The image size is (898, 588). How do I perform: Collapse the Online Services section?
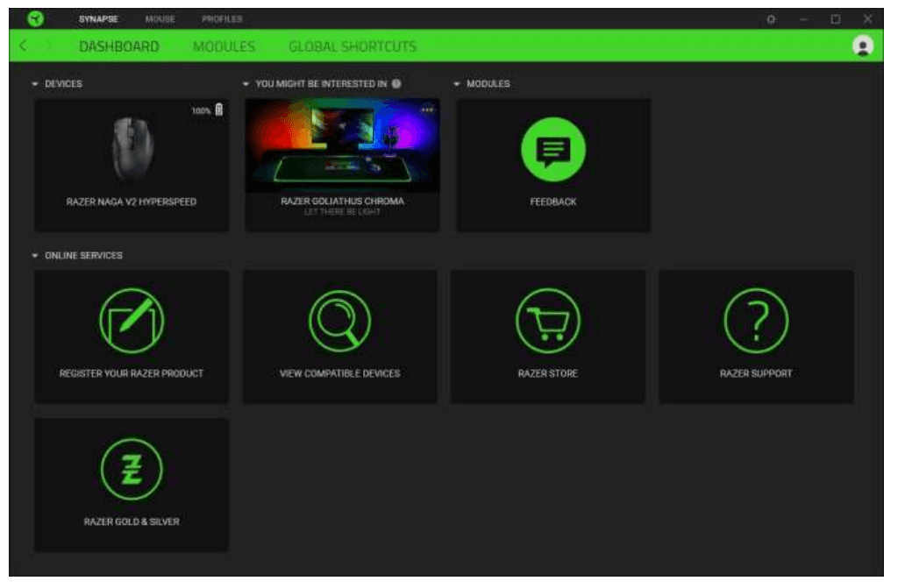[x=35, y=256]
